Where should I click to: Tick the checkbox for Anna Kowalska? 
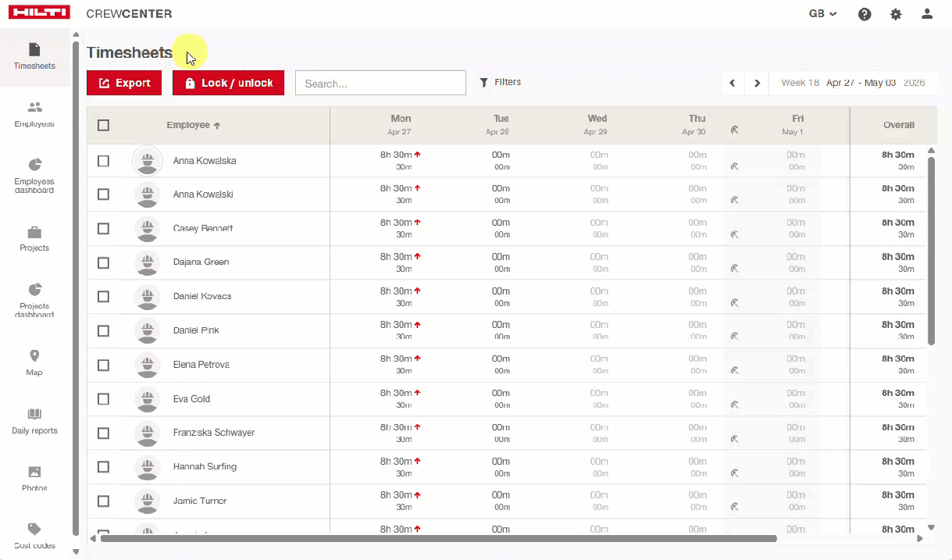(x=103, y=161)
